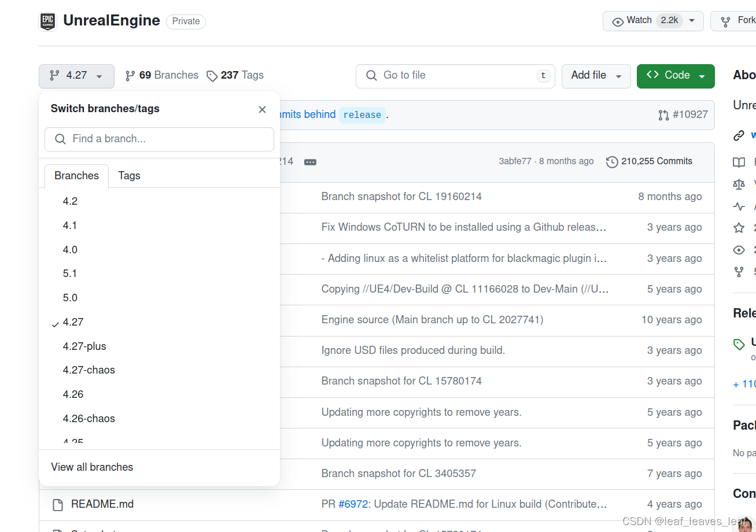Open commit Branch snapshot for CL 3405357
The height and width of the screenshot is (532, 756).
click(x=399, y=474)
